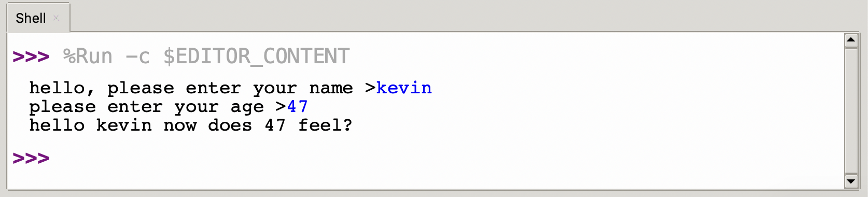868x197 pixels.
Task: Click the first >>> prompt marker
Action: tap(31, 56)
